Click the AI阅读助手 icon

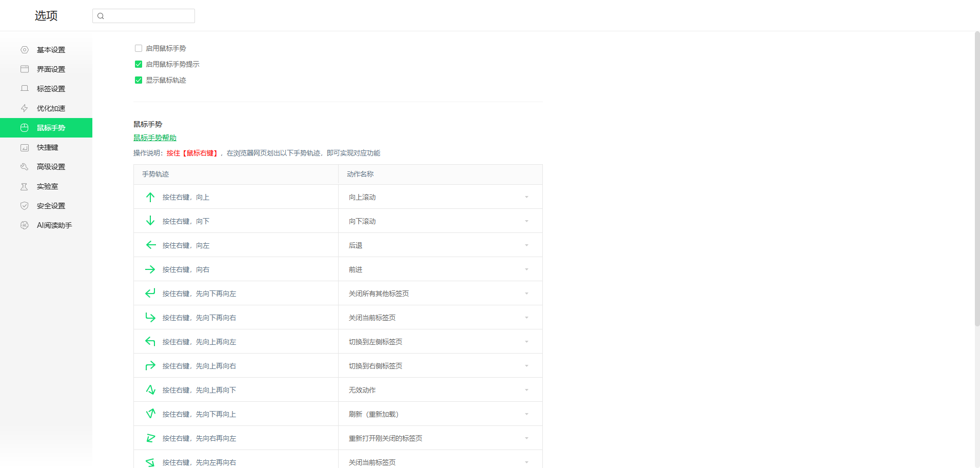[24, 225]
